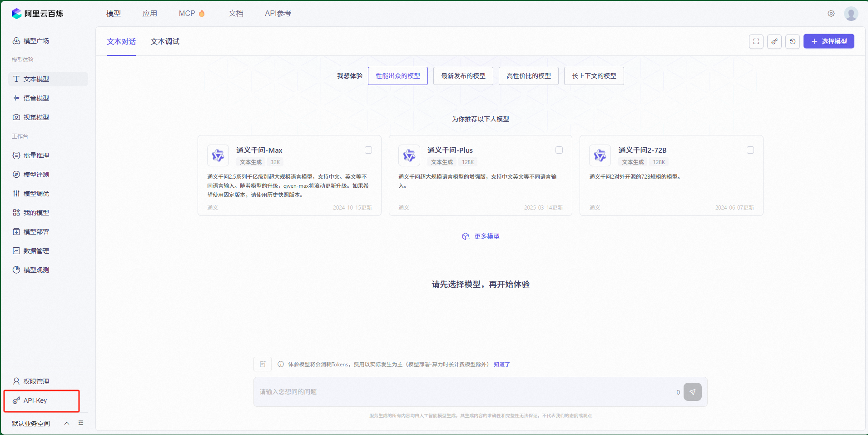The image size is (868, 435).
Task: Expand the 默认业务空间 workspace chevron
Action: [x=67, y=423]
